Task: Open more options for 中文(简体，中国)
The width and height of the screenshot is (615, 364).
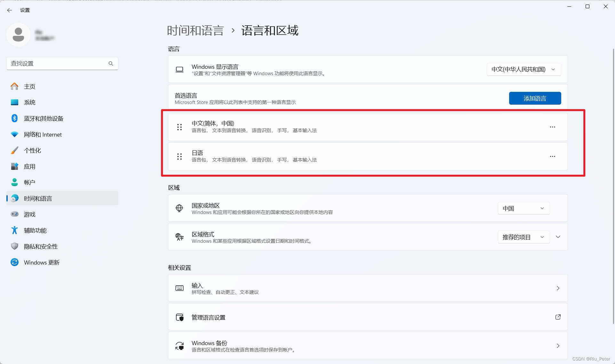Action: 553,127
